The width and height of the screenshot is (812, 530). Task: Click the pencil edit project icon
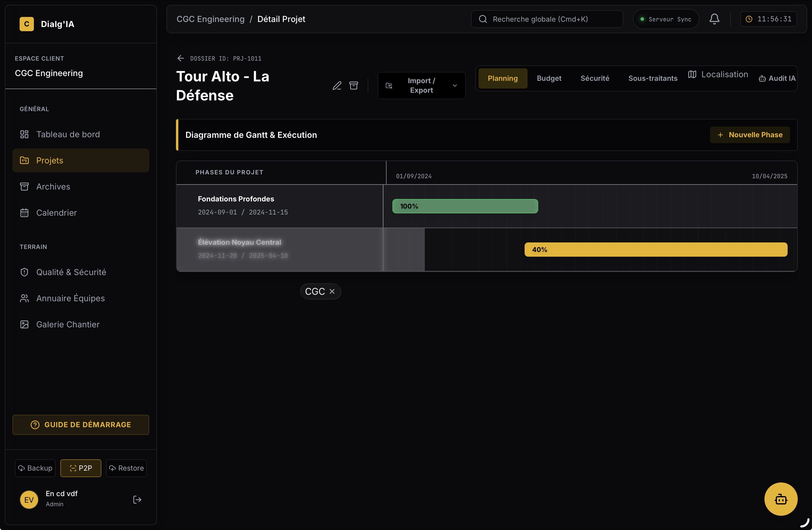coord(337,86)
